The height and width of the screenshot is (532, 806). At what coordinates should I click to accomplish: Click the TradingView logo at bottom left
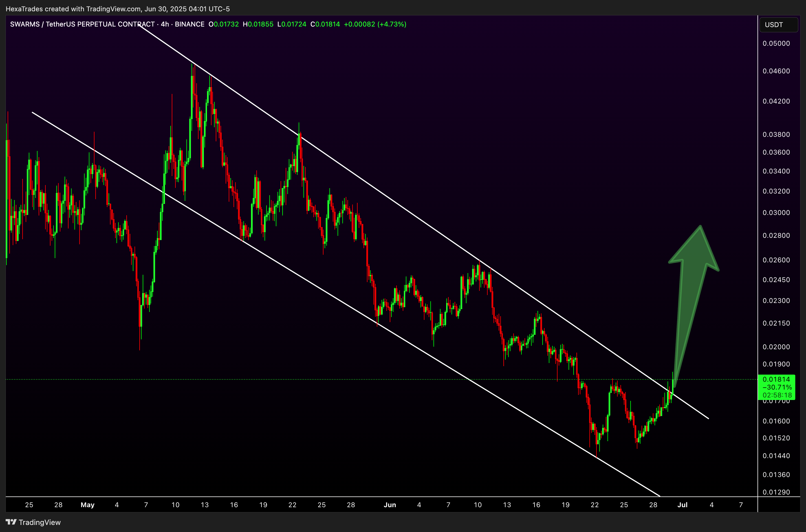click(x=33, y=522)
